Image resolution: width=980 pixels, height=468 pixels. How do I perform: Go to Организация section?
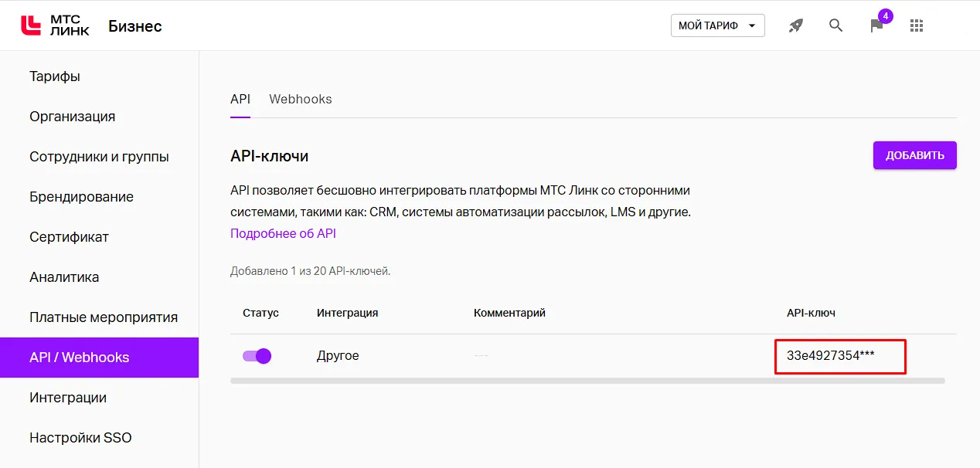[x=73, y=117]
